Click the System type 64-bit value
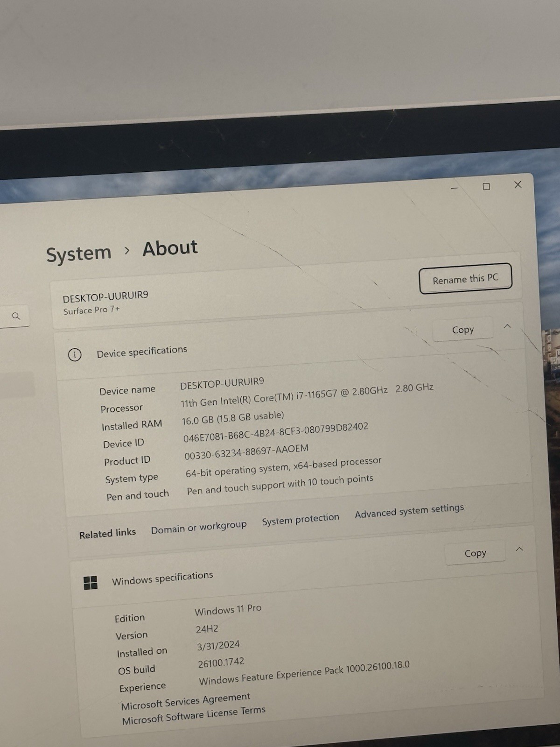Viewport: 560px width, 747px height. pos(284,467)
